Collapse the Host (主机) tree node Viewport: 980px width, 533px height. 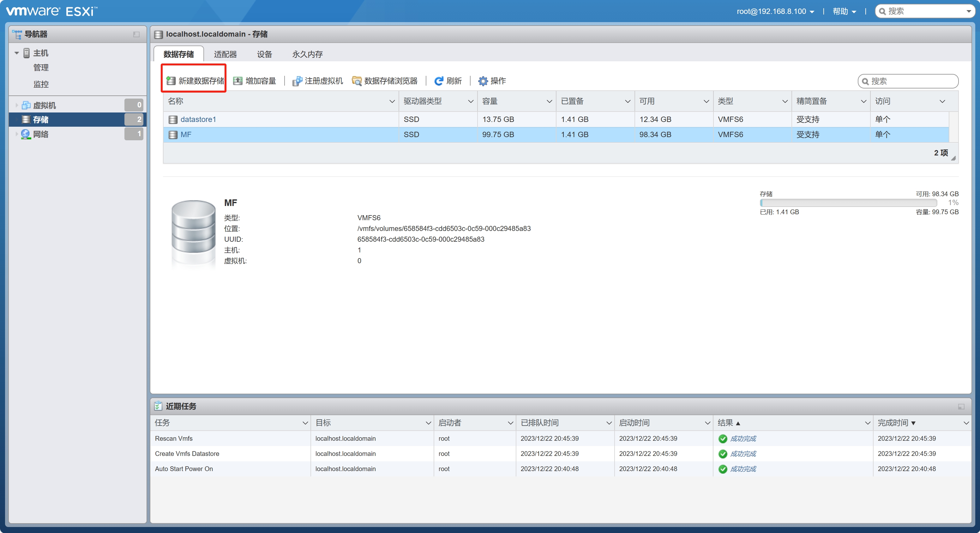coord(17,53)
